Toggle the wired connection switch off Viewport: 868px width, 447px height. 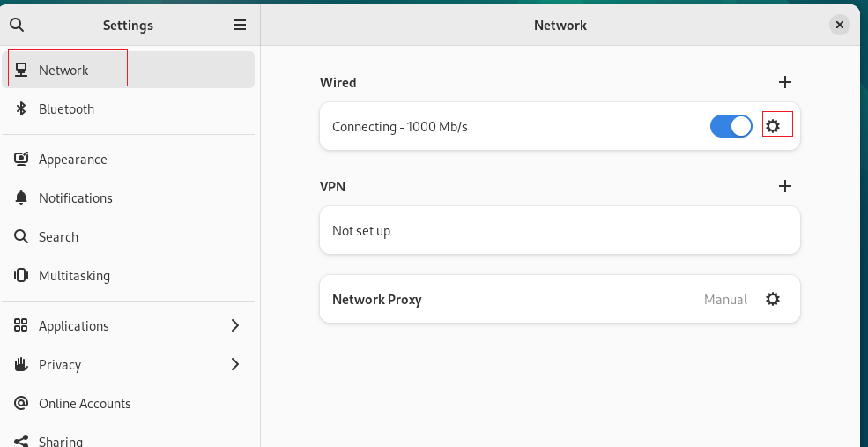[x=731, y=126]
